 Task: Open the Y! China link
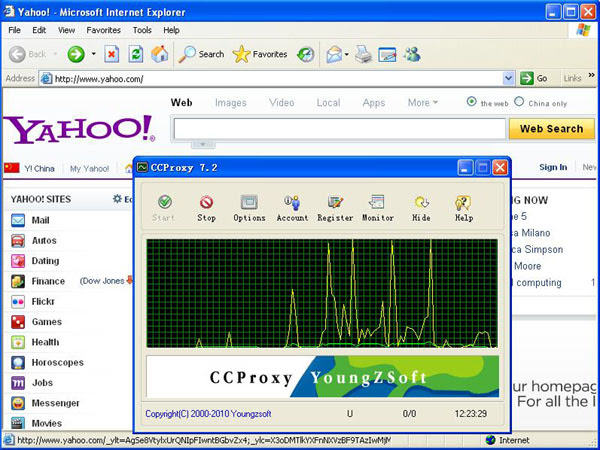coord(39,168)
